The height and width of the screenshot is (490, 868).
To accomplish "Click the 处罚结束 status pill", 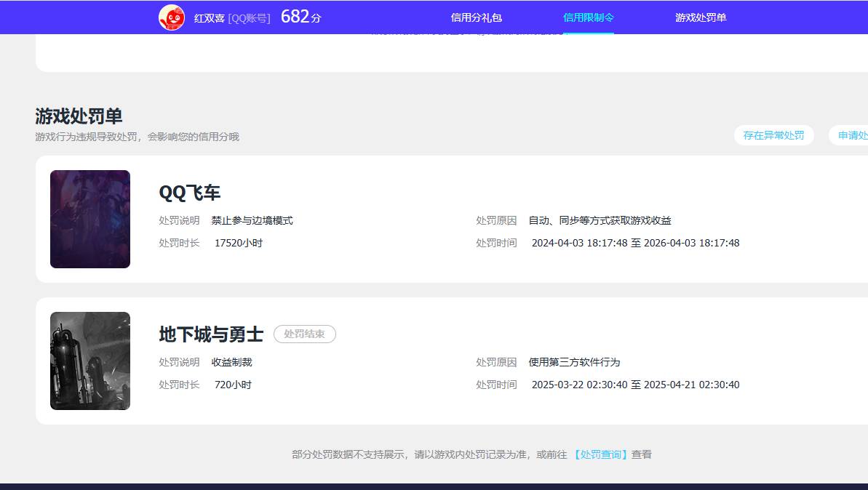I will coord(304,334).
